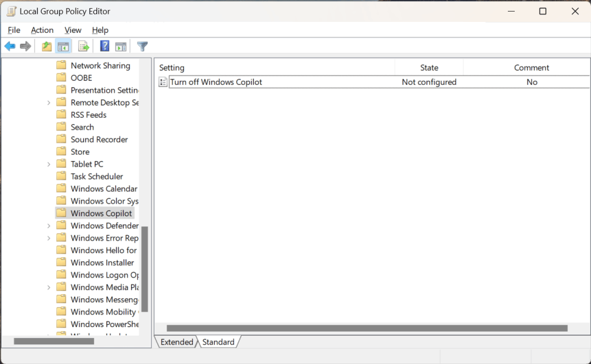This screenshot has width=591, height=364.
Task: Toggle the Show/Hide Action Pane icon
Action: (x=121, y=46)
